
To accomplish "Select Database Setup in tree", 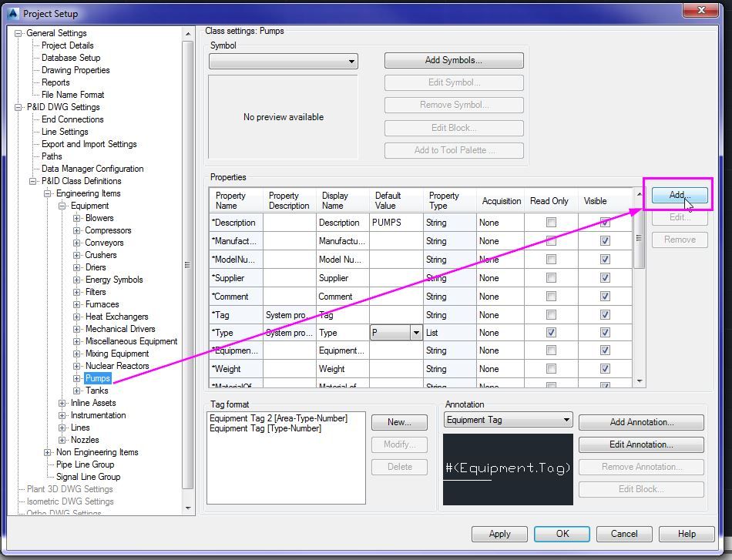I will (x=70, y=58).
